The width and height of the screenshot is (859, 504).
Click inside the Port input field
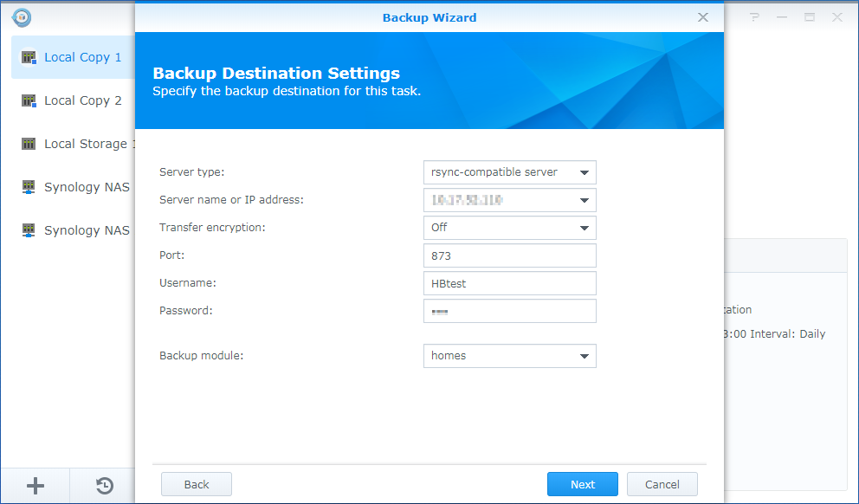509,255
